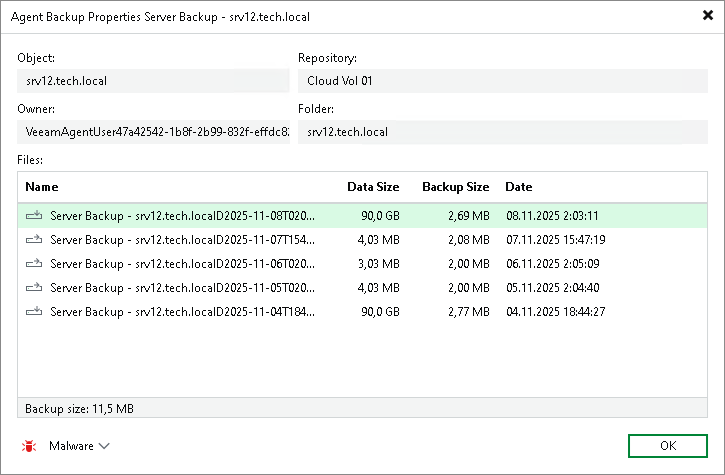Click the backup icon for the 08.11.2025 file
The height and width of the screenshot is (475, 725).
[34, 215]
